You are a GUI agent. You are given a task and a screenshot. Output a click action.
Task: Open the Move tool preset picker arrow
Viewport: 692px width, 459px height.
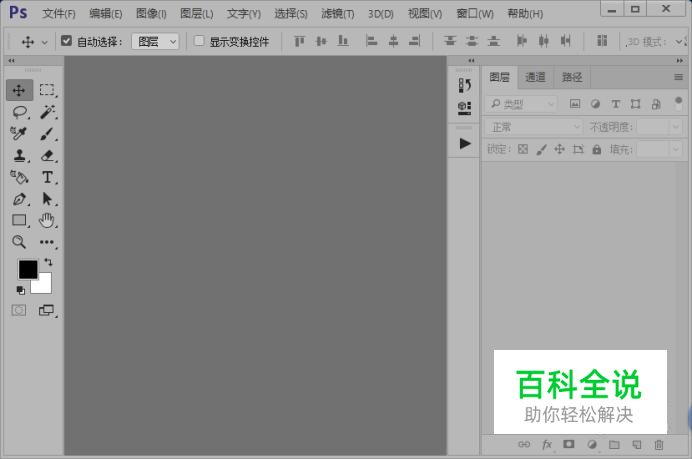[44, 42]
